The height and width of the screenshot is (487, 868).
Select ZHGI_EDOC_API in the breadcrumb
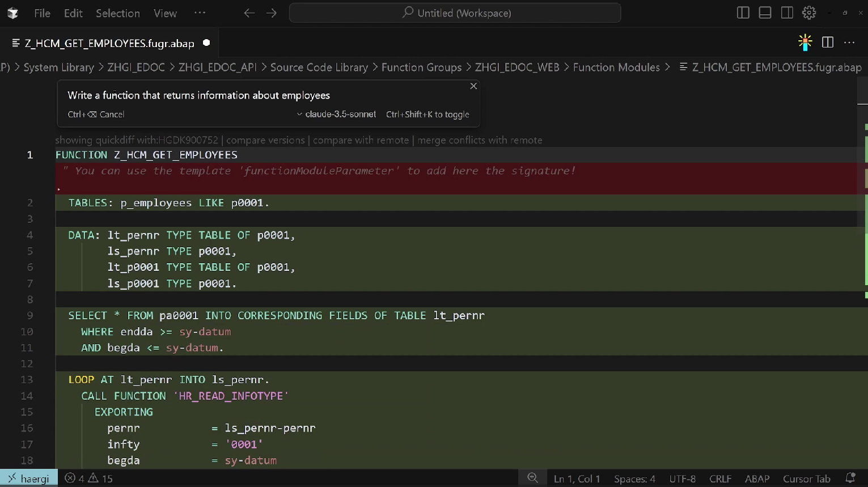pyautogui.click(x=218, y=67)
